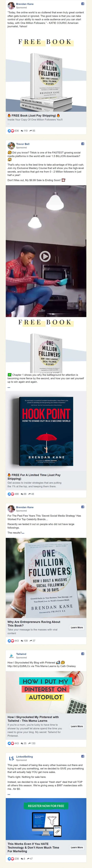92x868 pixels.
Task: Open Trevor Bell's profile avatar
Action: (11, 146)
